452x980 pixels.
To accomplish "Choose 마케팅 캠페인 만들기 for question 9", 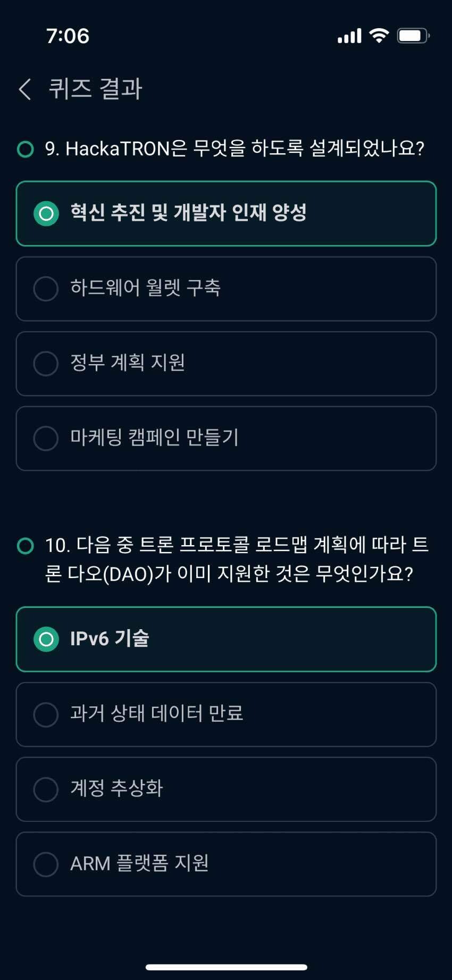I will click(x=226, y=438).
